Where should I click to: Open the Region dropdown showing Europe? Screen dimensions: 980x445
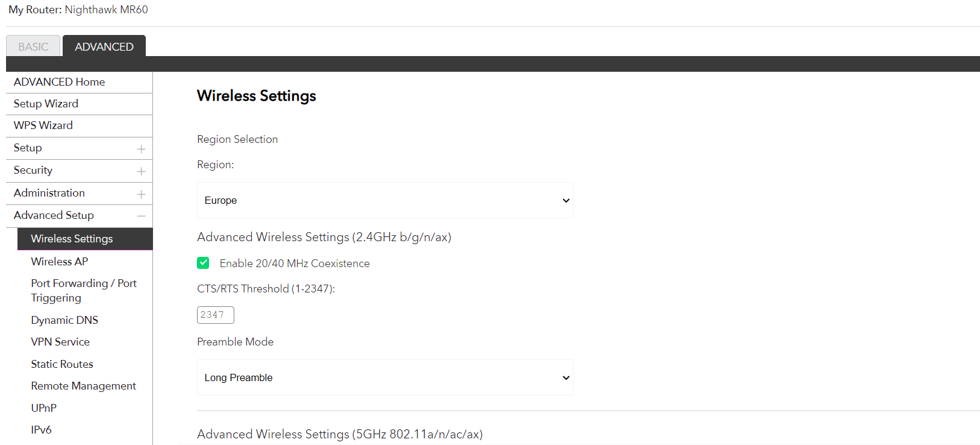(385, 200)
